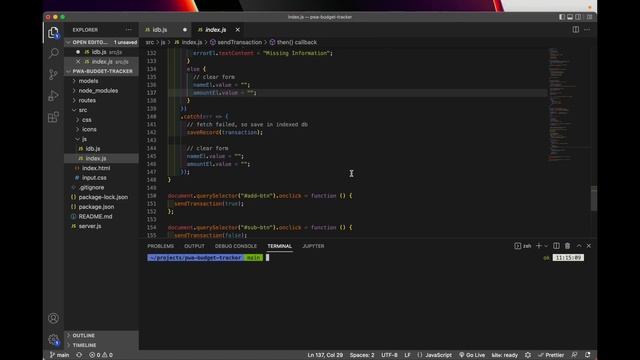This screenshot has width=640, height=360.
Task: Expand the node_modules folder
Action: [x=98, y=91]
